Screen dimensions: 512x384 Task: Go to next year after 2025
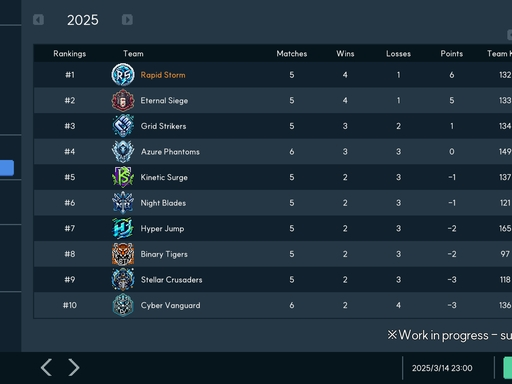(x=127, y=20)
